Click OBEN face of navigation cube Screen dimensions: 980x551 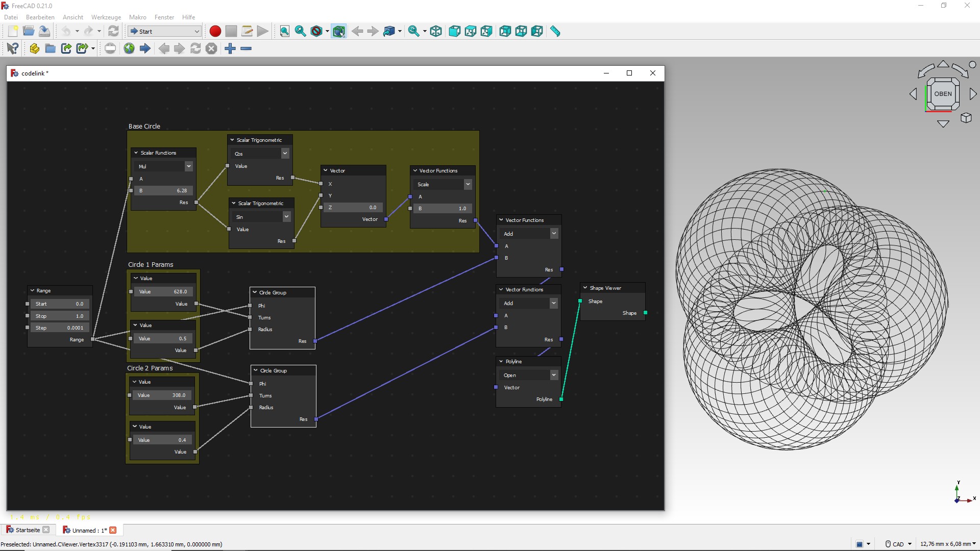pyautogui.click(x=942, y=94)
